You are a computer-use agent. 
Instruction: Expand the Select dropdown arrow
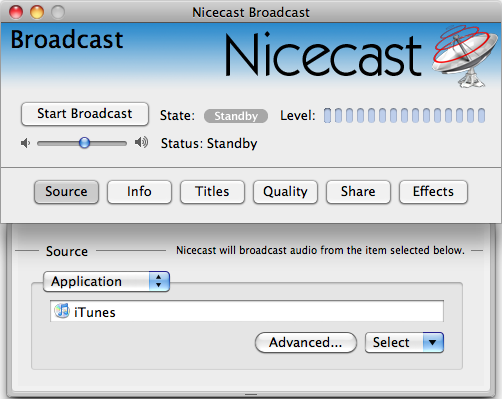pyautogui.click(x=433, y=342)
